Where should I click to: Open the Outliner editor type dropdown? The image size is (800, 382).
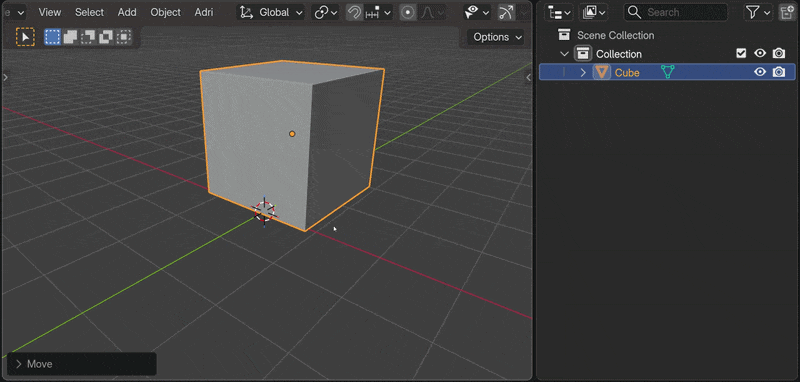[x=559, y=12]
